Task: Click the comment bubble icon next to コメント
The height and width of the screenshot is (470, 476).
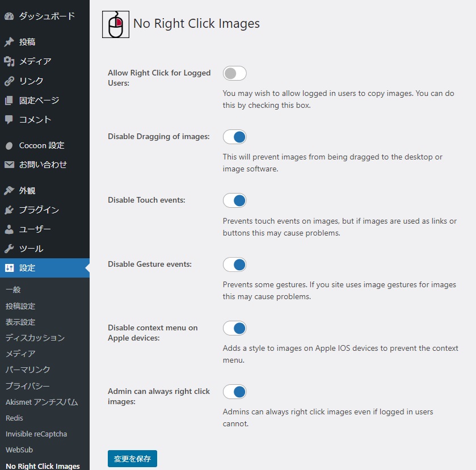Action: (9, 120)
